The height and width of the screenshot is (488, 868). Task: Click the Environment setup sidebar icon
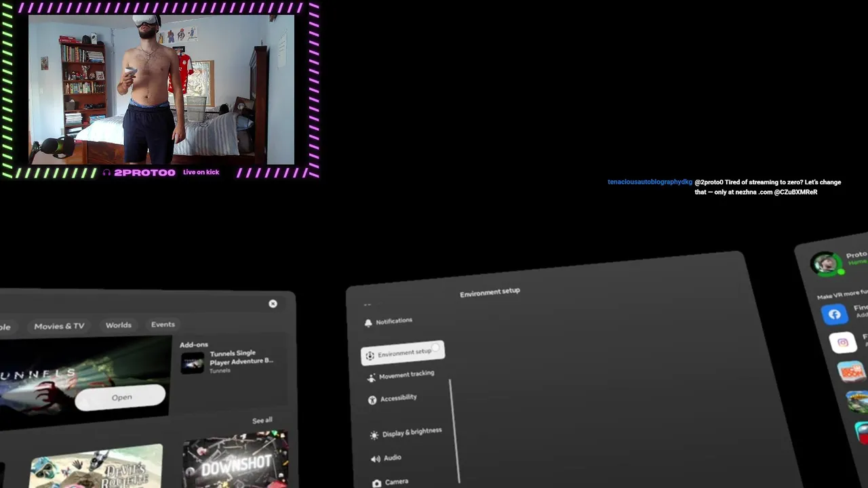tap(370, 355)
